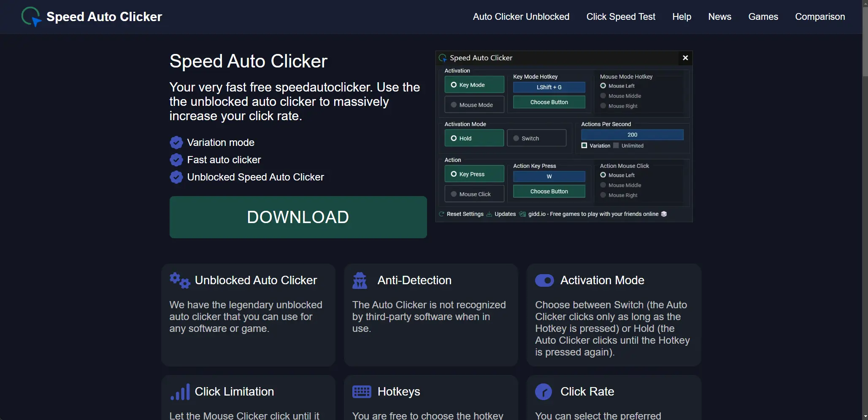868x420 pixels.
Task: Close the Speed Auto Clicker app window
Action: 685,58
